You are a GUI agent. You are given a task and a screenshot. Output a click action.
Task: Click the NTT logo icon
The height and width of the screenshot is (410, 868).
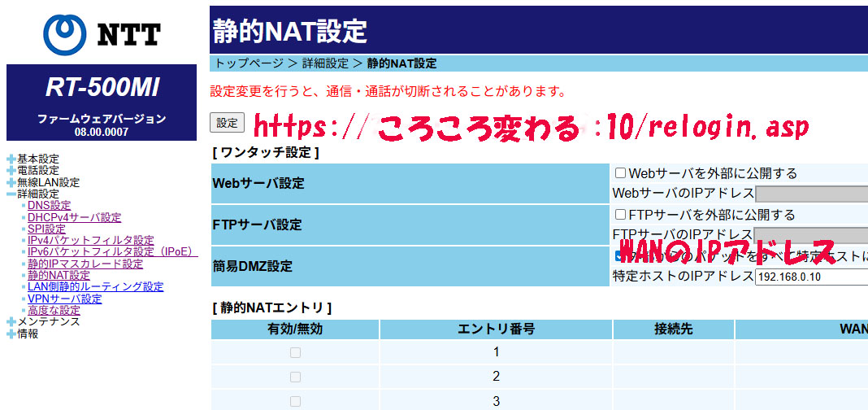pyautogui.click(x=63, y=33)
